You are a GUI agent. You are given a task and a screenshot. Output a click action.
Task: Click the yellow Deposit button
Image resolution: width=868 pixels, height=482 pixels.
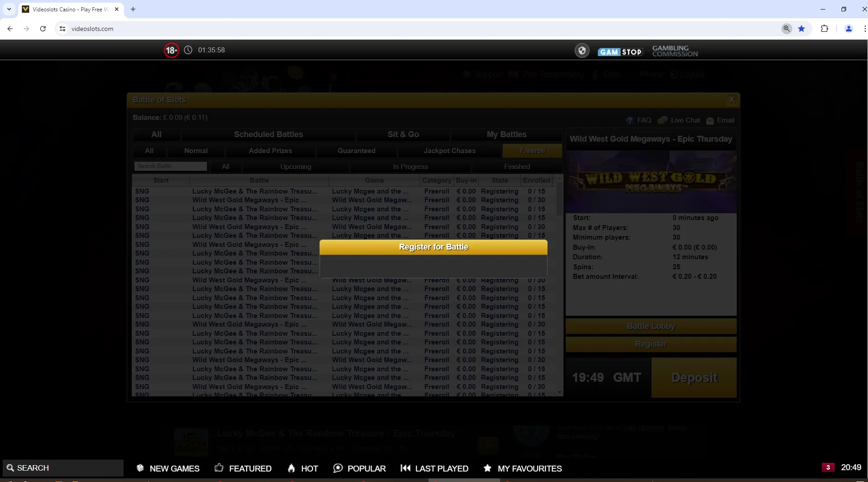[x=694, y=378]
